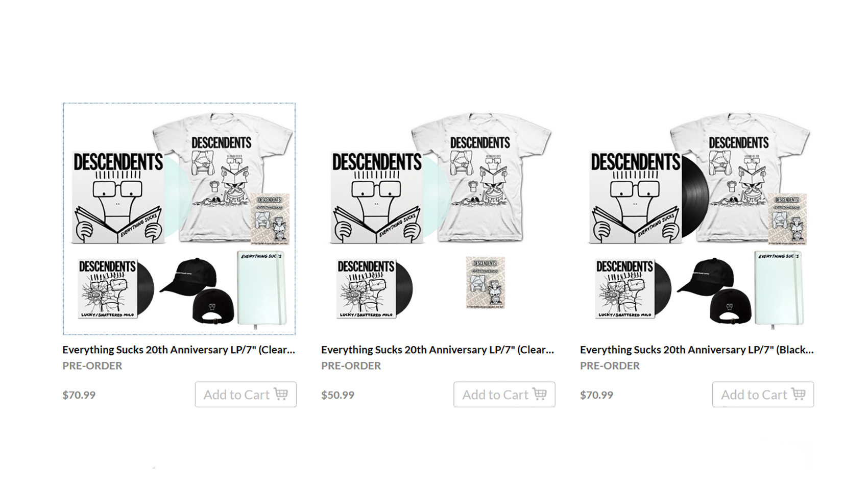Click PRE-ORDER label under the first product
This screenshot has width=868, height=488.
click(x=92, y=365)
